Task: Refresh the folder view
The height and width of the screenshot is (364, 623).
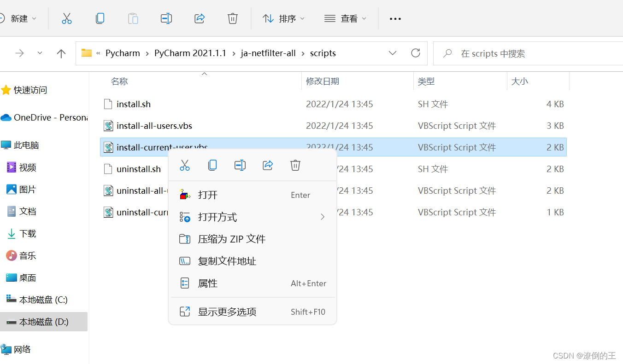Action: (416, 53)
